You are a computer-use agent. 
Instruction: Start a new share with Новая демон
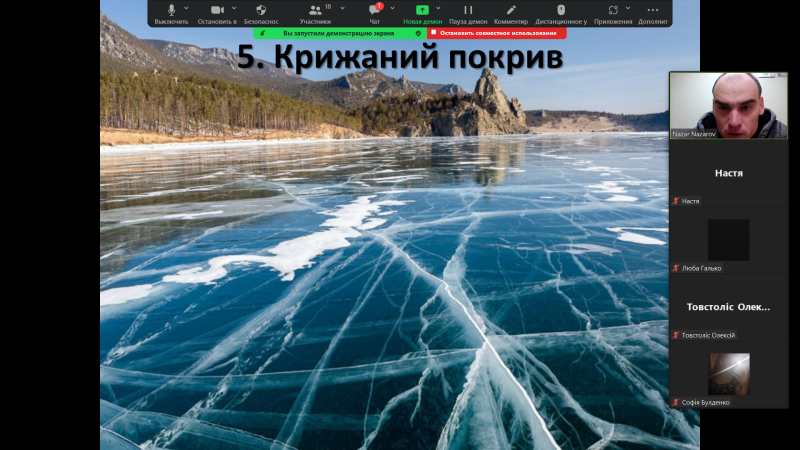tap(421, 10)
